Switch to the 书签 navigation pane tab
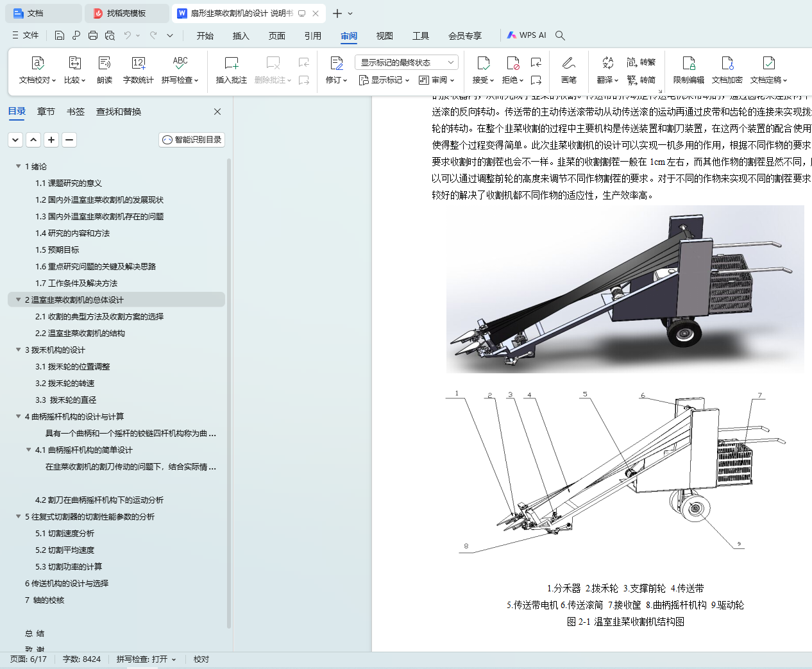The width and height of the screenshot is (812, 669). (76, 112)
